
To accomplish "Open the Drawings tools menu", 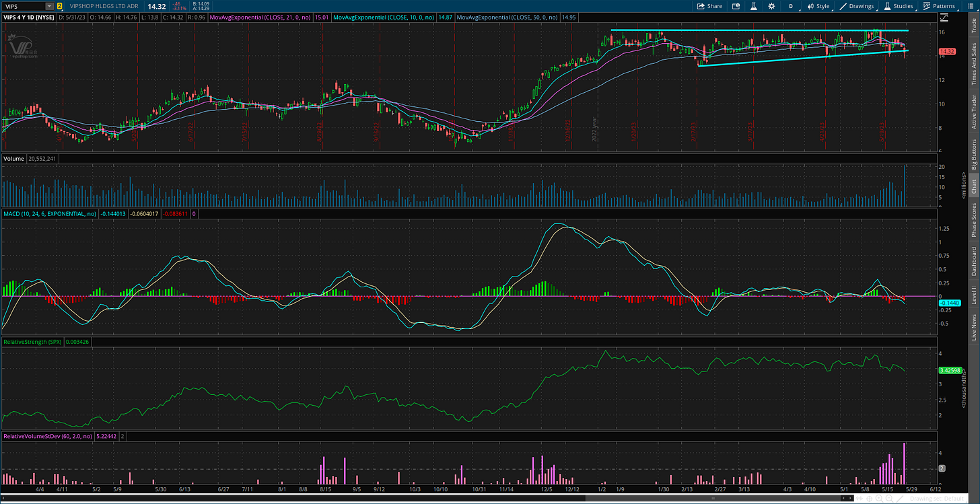I will (857, 6).
